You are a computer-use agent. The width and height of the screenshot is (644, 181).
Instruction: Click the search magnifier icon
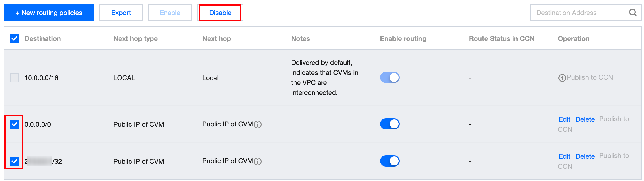tap(633, 13)
